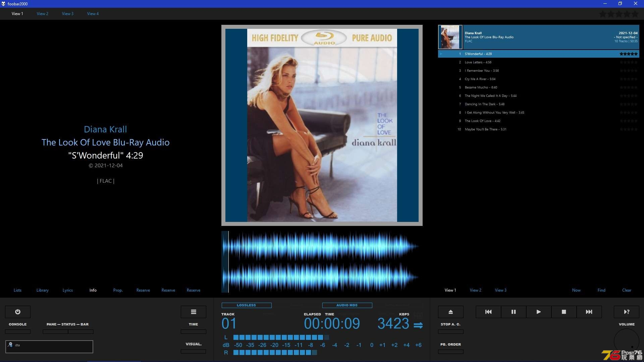644x362 pixels.
Task: Select the top View 1 tab
Action: coord(17,14)
